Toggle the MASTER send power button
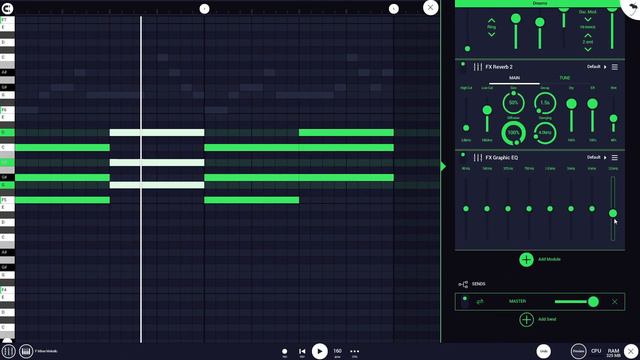This screenshot has width=640, height=360. pyautogui.click(x=464, y=299)
